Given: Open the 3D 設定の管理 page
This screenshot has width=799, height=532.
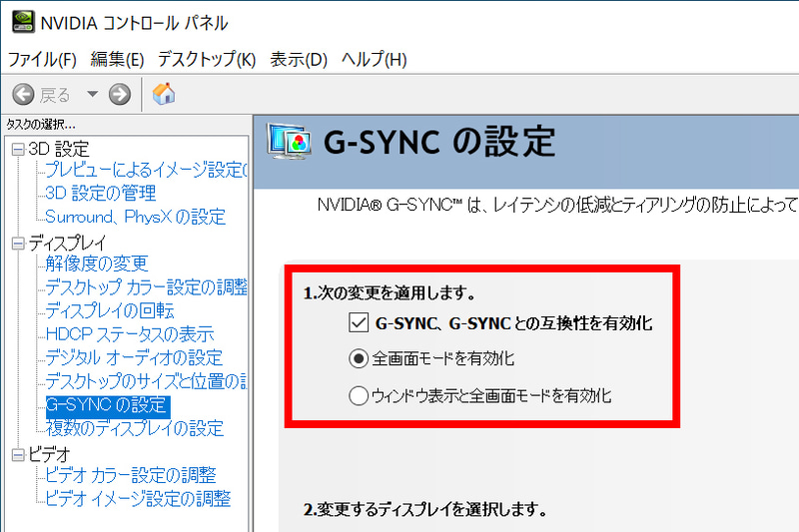Looking at the screenshot, I should point(101,193).
